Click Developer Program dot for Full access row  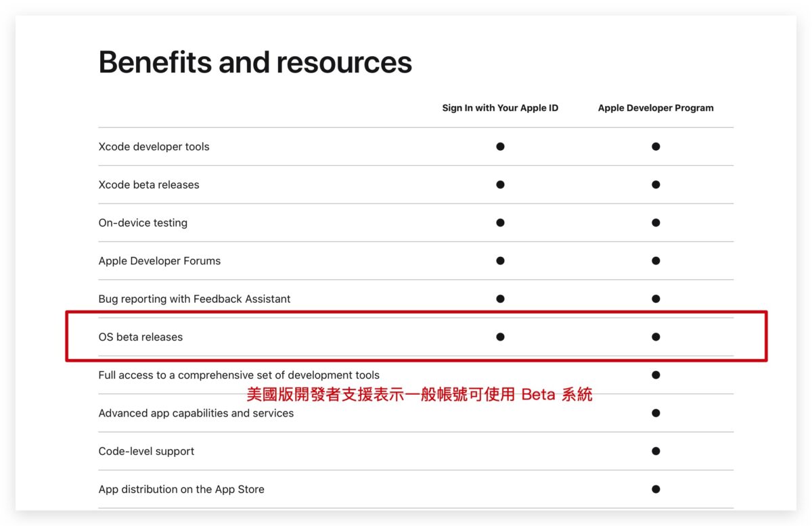click(x=656, y=375)
